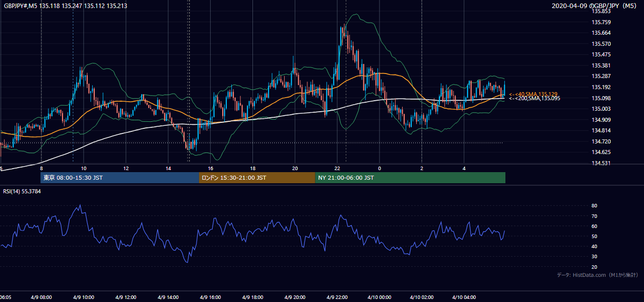Click price axis label 135.475
Image resolution: width=644 pixels, height=302 pixels.
[601, 54]
